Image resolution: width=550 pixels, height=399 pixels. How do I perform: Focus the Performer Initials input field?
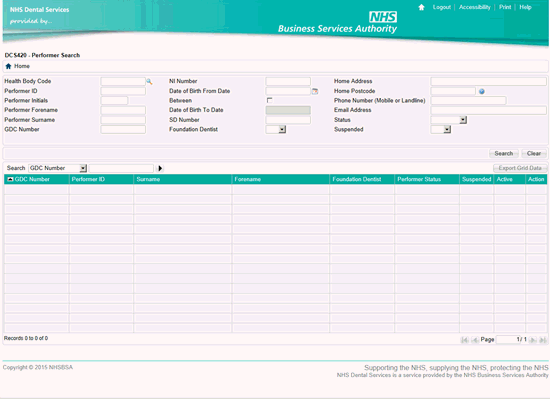pos(114,101)
